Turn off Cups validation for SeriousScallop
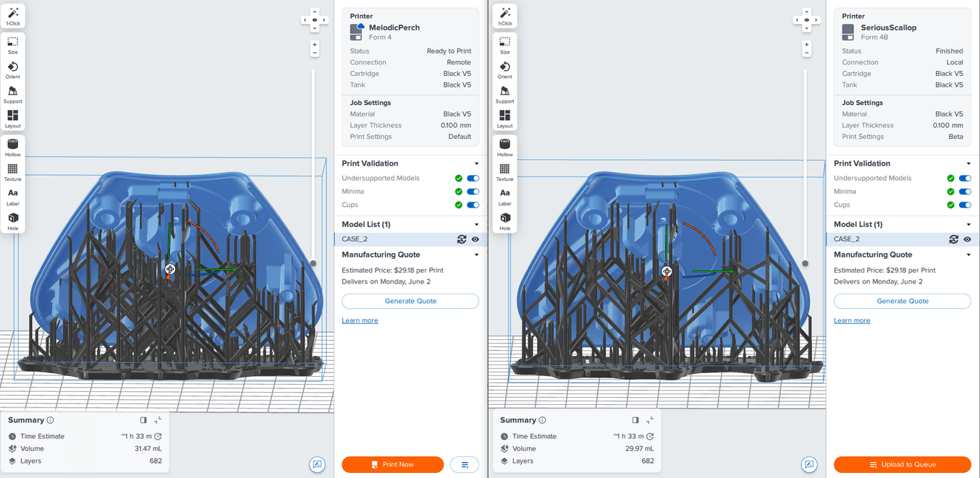The image size is (980, 478). pyautogui.click(x=965, y=205)
